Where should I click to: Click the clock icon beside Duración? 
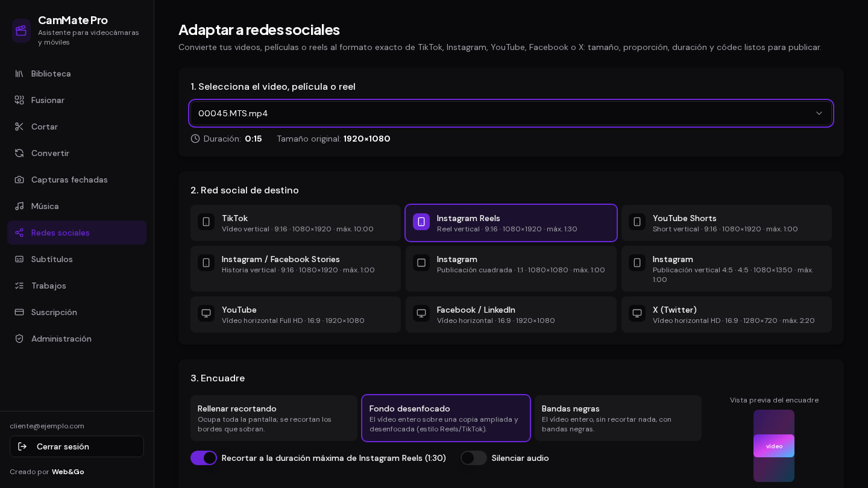(x=195, y=139)
